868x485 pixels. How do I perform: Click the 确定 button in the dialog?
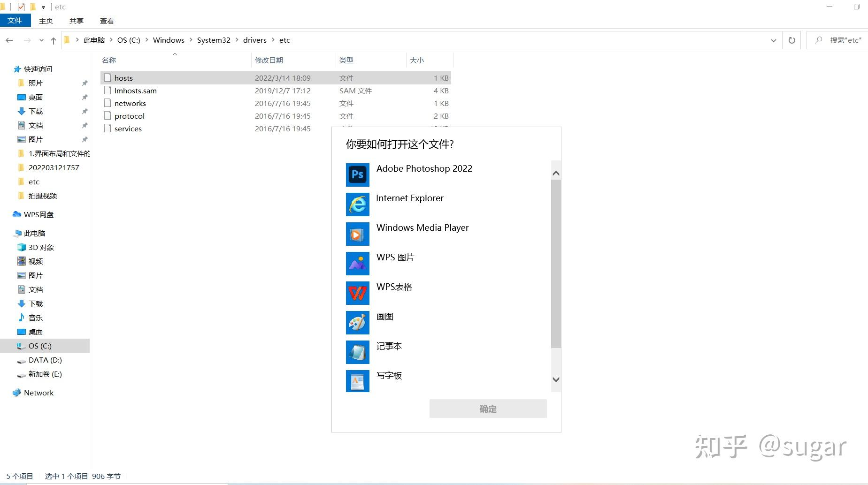click(x=487, y=409)
